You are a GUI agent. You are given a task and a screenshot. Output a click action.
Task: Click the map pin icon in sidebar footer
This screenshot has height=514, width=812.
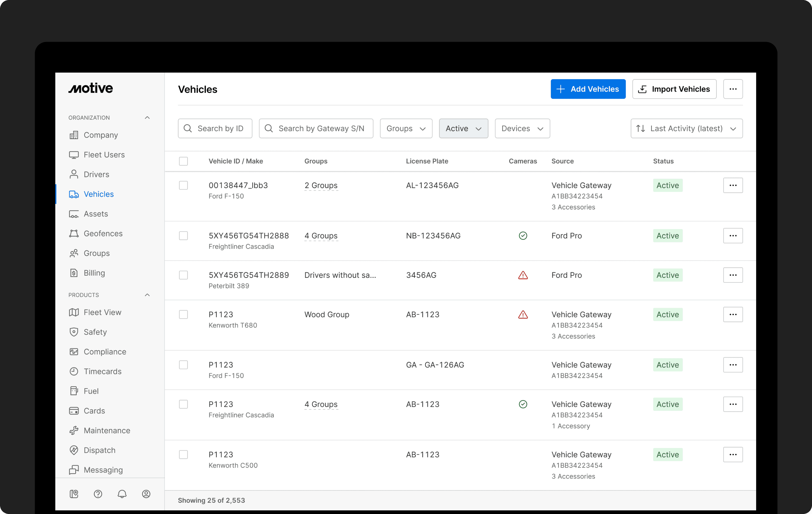(x=74, y=494)
